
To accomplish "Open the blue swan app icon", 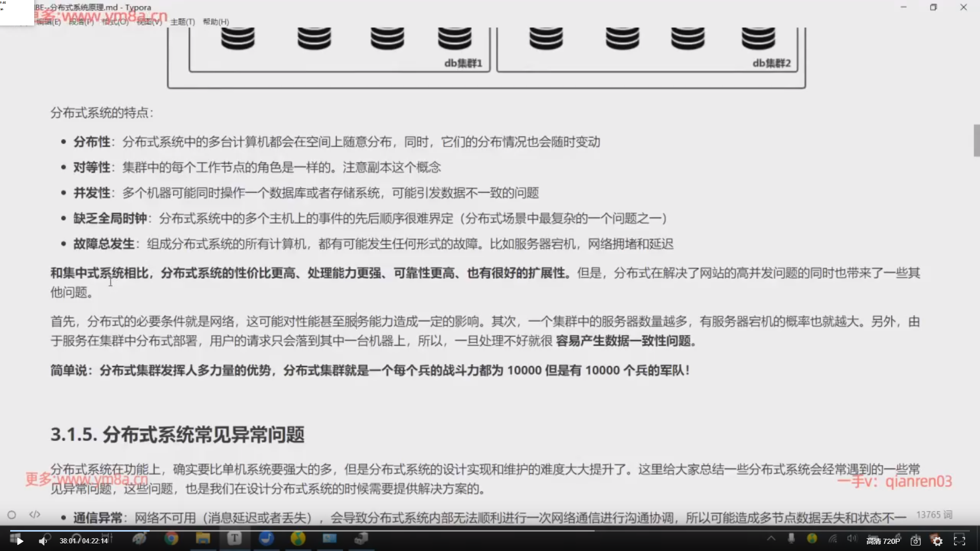I will [266, 538].
